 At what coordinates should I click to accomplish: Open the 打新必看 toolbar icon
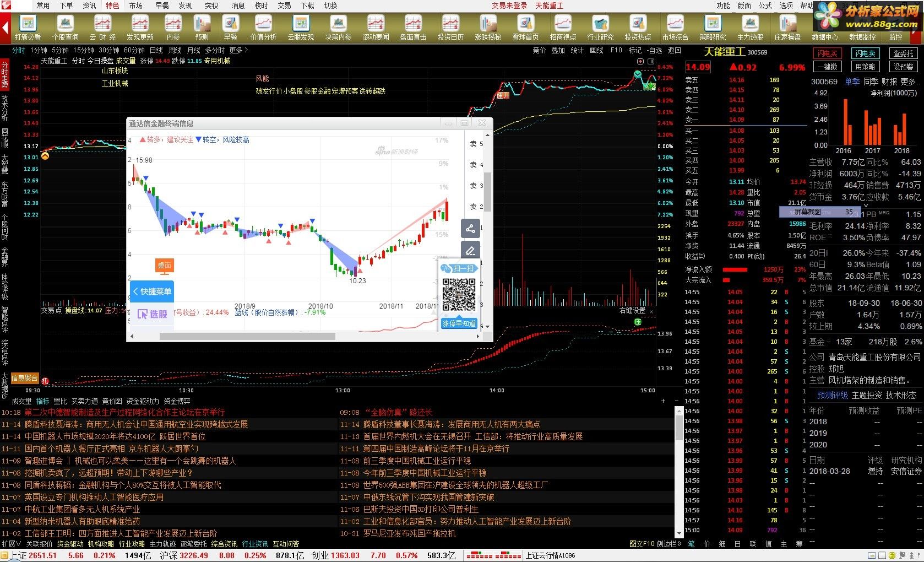[28, 28]
